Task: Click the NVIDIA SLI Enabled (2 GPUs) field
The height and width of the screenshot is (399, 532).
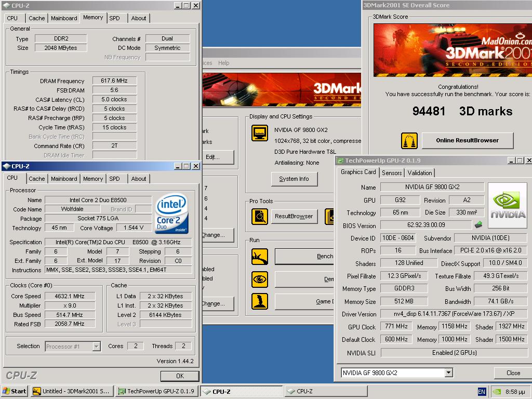Action: pos(454,353)
